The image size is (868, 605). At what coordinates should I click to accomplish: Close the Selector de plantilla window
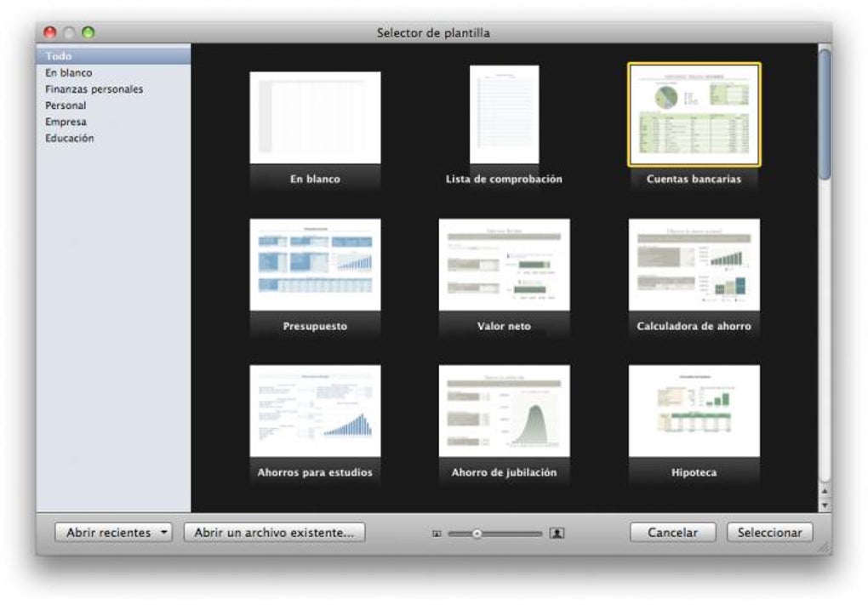[50, 32]
